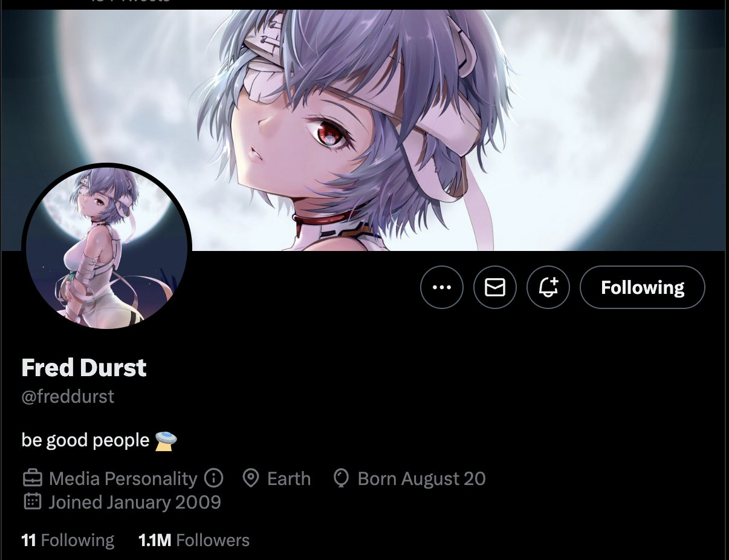Screen dimensions: 729x560
Task: Click the balloon birthday icon
Action: click(x=341, y=478)
